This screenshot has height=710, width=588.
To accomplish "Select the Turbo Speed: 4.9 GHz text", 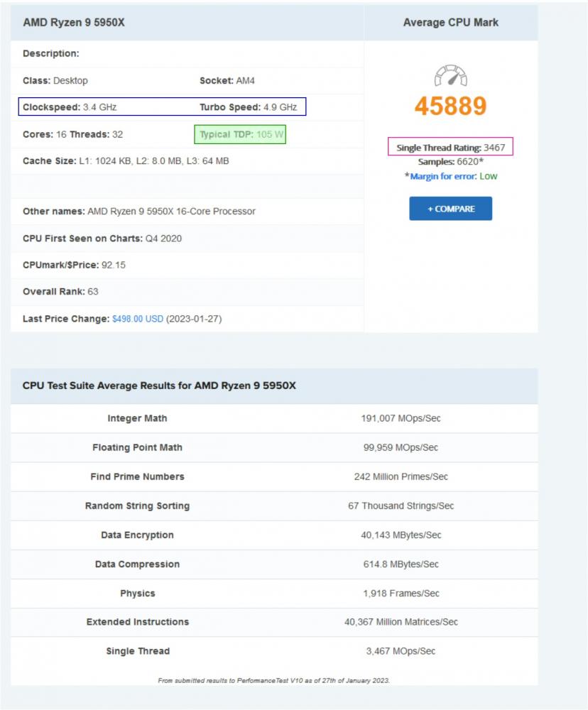I will coord(249,107).
